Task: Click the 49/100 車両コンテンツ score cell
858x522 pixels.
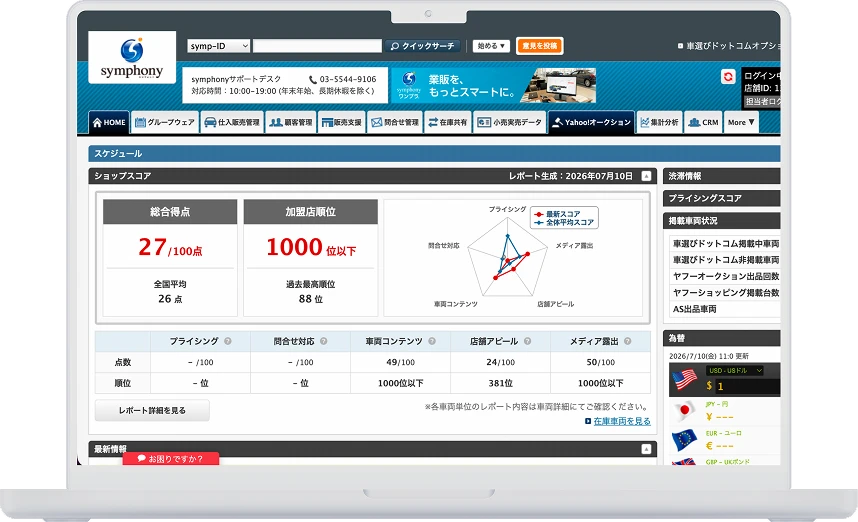Action: (401, 362)
